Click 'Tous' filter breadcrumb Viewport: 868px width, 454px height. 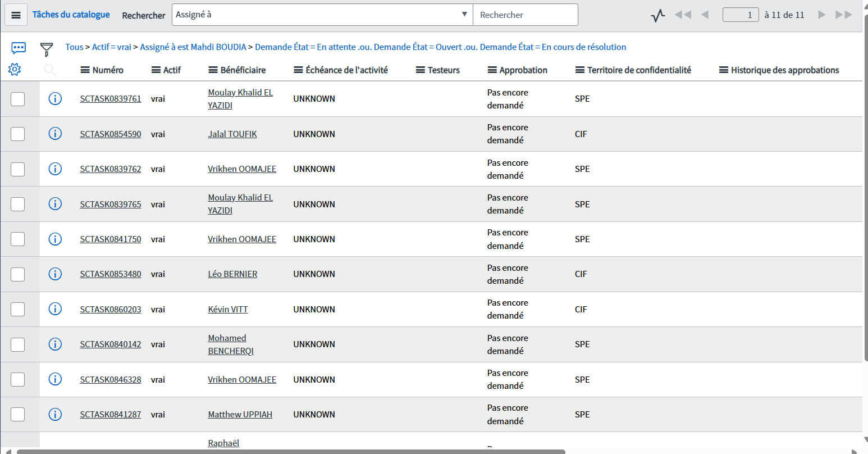click(x=74, y=47)
